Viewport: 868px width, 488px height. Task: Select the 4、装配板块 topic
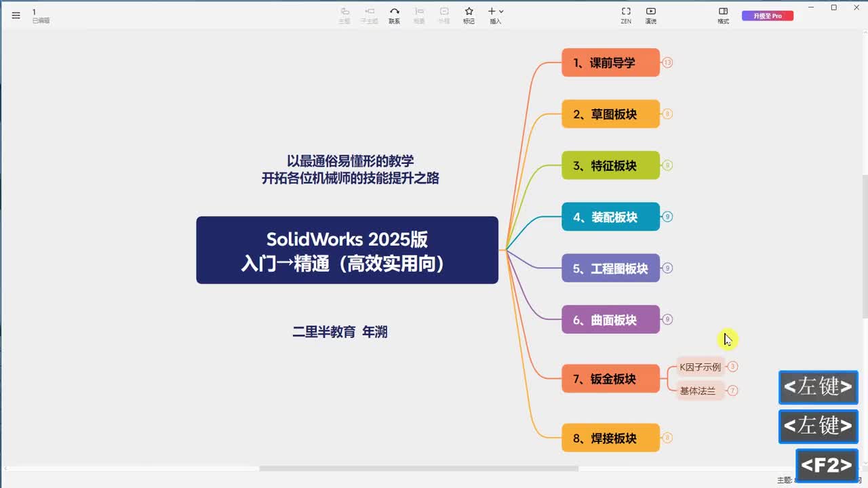pyautogui.click(x=610, y=217)
